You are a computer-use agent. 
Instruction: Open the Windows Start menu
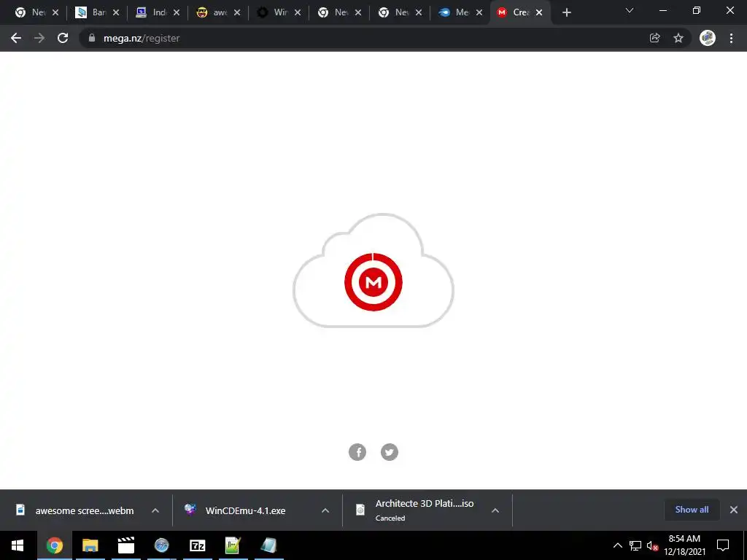pyautogui.click(x=18, y=545)
